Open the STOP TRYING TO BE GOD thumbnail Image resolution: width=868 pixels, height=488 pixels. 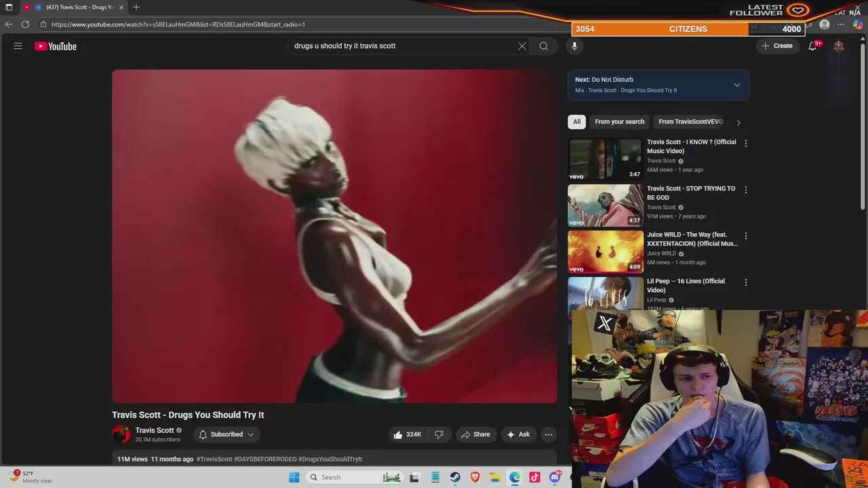pos(605,205)
